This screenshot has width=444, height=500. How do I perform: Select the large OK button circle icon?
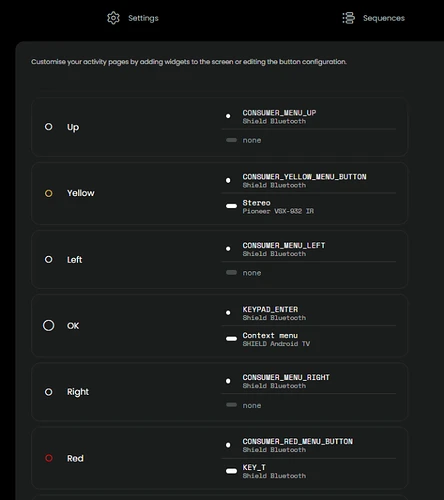click(49, 325)
